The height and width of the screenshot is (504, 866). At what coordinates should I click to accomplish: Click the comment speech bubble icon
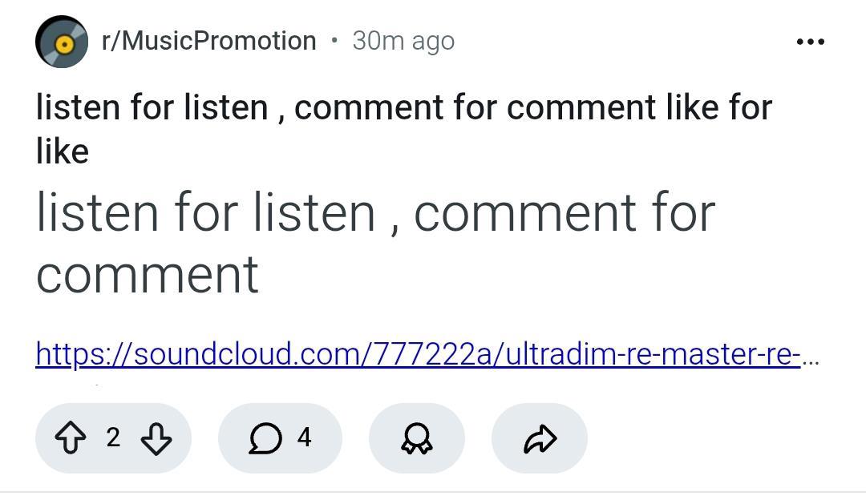click(265, 438)
